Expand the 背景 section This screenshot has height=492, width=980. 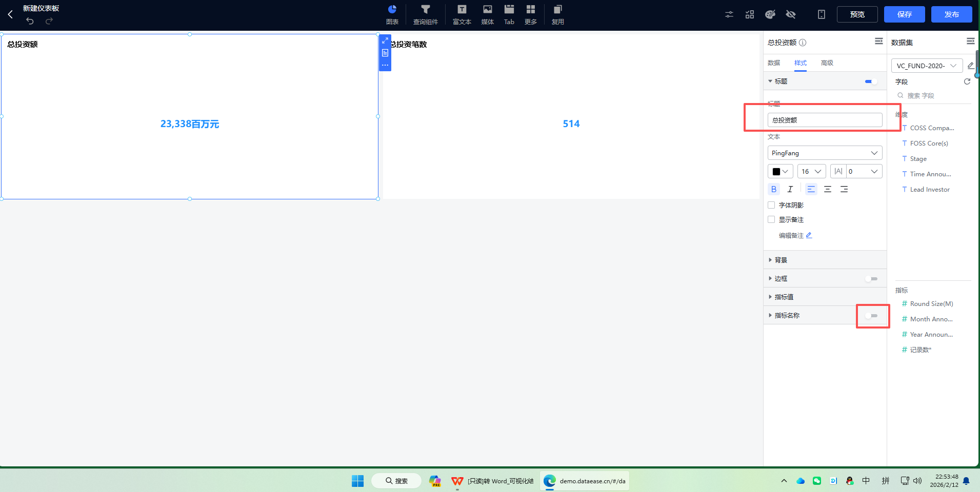coord(770,260)
